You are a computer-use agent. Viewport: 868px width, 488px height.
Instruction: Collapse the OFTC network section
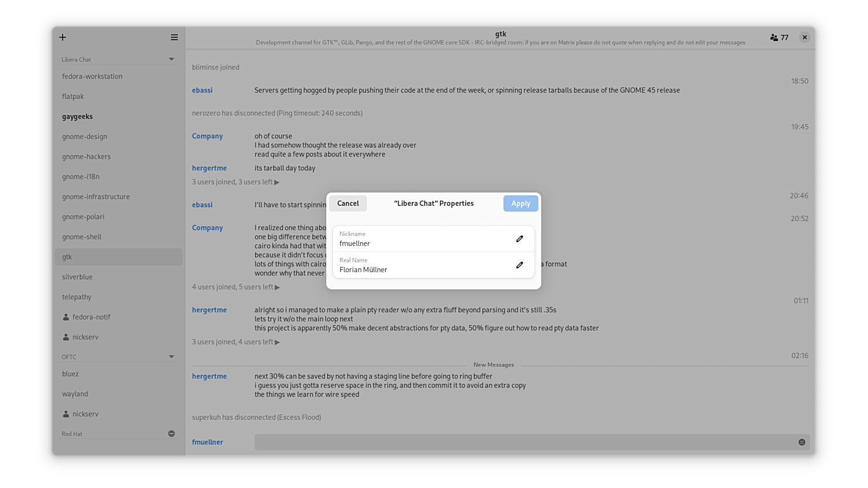171,357
